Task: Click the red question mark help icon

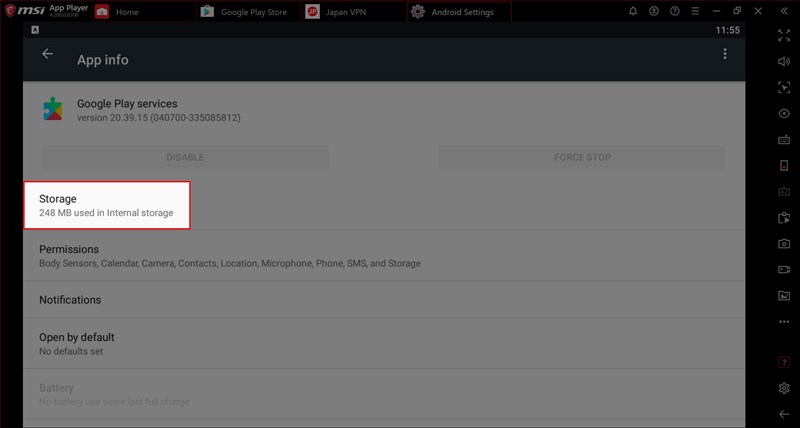Action: [784, 362]
